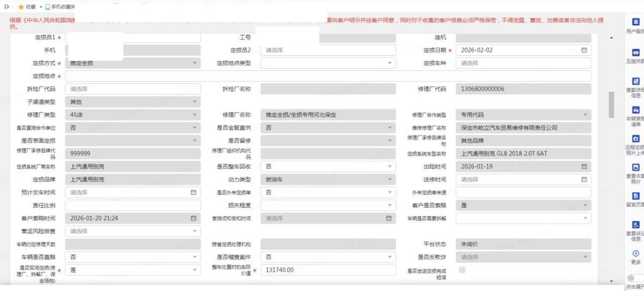This screenshot has height=291, width=644.
Task: Toggle the switch below 更多 in sidebar
Action: 634,278
